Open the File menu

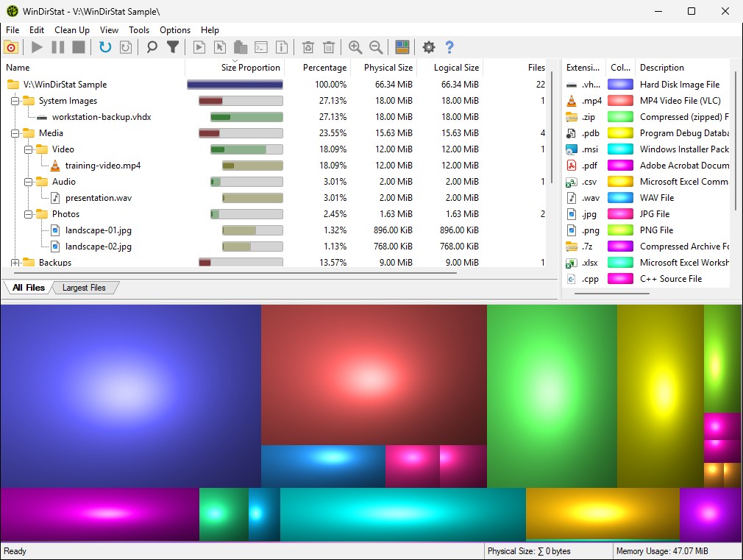(13, 30)
